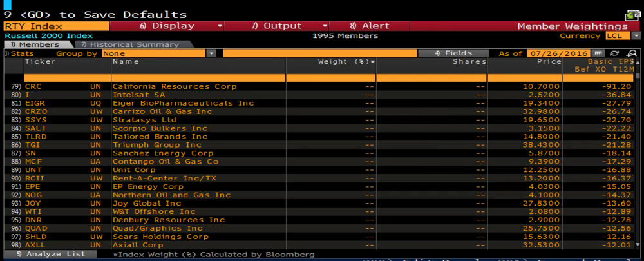644x261 pixels.
Task: Select Rent-A-Center Inc/TX
Action: pyautogui.click(x=164, y=179)
